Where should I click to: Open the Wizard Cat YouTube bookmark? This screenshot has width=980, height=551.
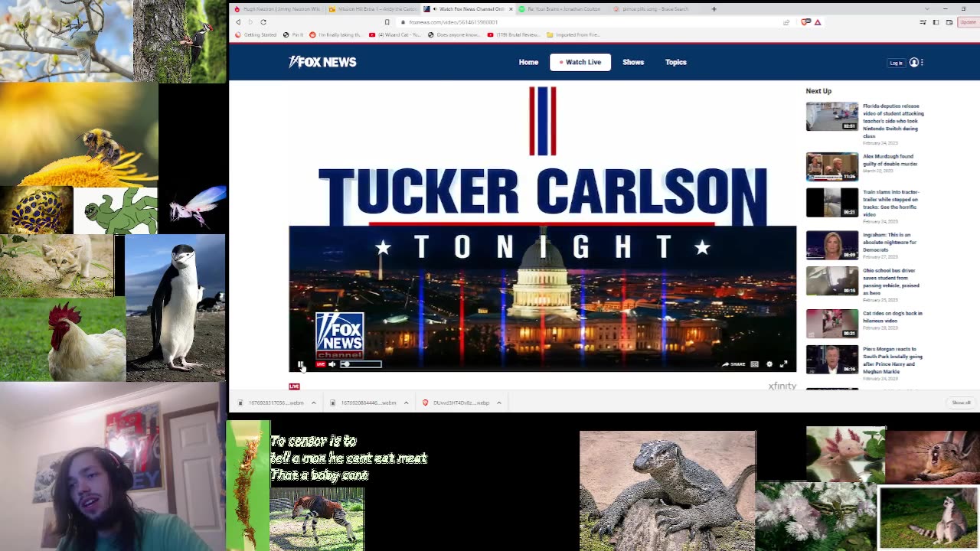pyautogui.click(x=394, y=34)
